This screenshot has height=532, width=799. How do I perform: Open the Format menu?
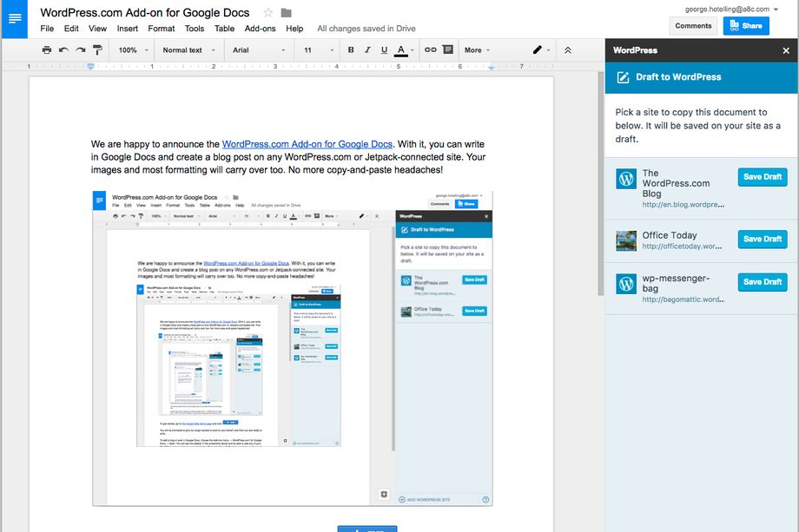(161, 29)
